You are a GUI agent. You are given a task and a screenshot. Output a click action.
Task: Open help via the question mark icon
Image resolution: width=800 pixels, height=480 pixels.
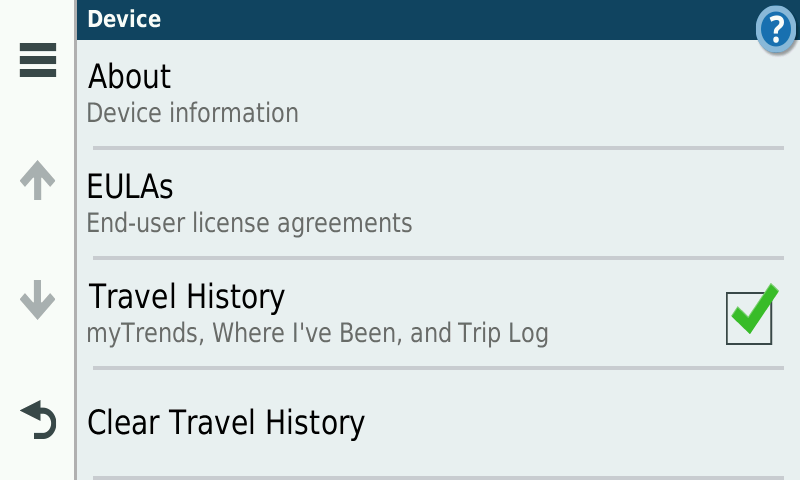[776, 27]
